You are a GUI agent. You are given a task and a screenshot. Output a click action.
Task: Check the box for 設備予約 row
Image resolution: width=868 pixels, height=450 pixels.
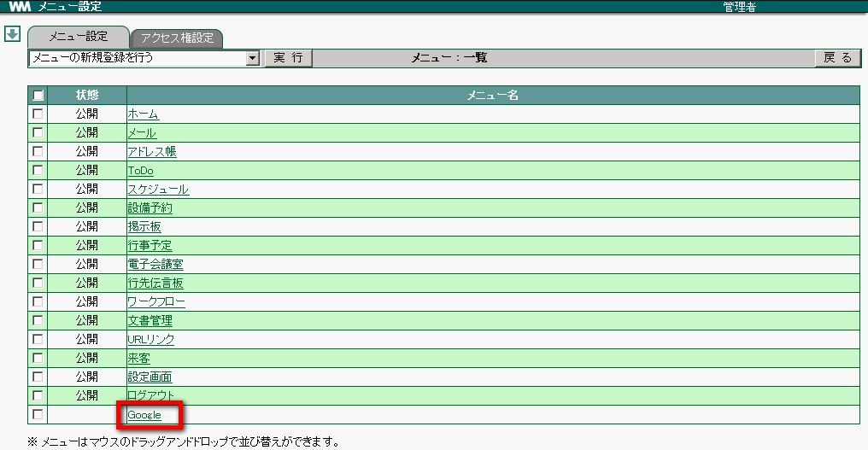[38, 207]
